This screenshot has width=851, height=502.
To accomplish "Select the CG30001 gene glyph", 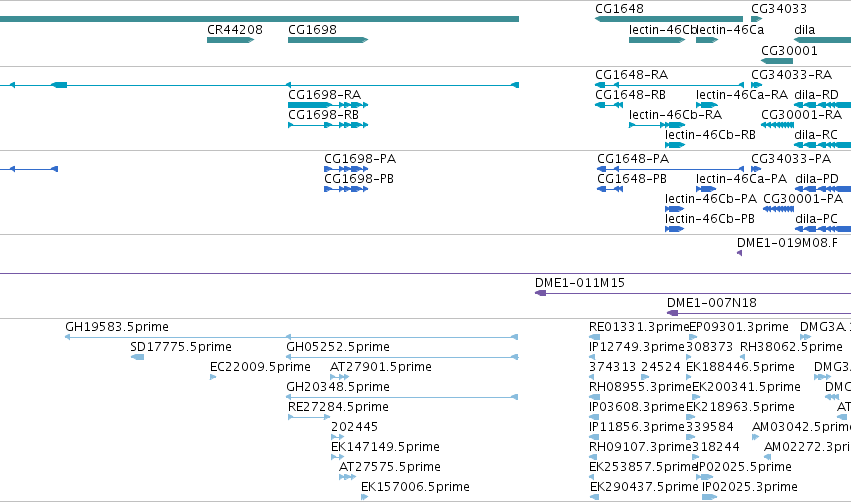I will (777, 61).
